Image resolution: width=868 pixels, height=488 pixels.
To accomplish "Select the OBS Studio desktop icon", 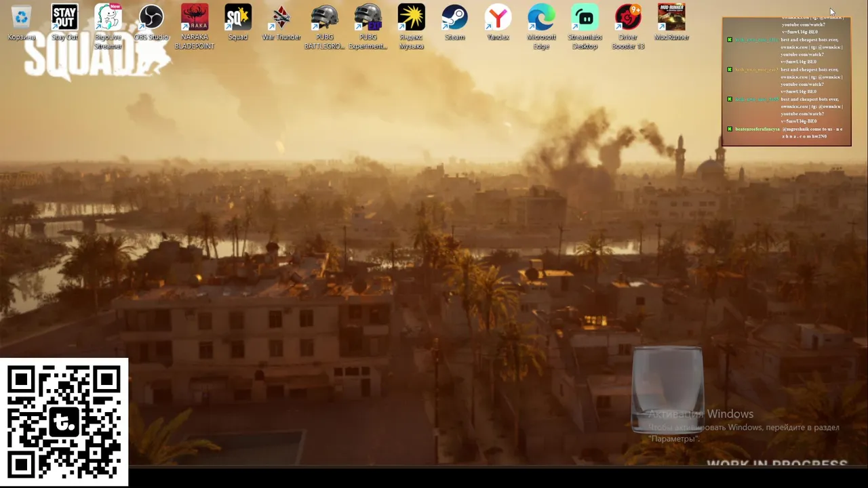I will pyautogui.click(x=151, y=22).
